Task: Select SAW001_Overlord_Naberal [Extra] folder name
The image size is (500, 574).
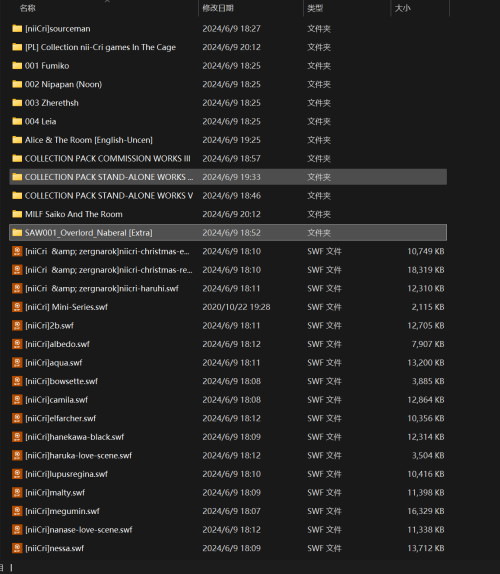Action: point(89,233)
